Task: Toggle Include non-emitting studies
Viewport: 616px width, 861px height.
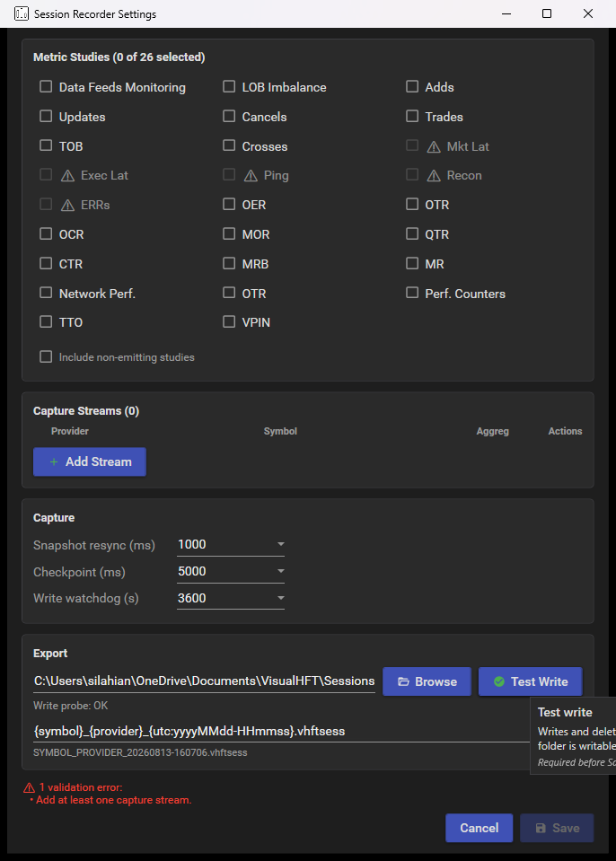Action: (x=46, y=357)
